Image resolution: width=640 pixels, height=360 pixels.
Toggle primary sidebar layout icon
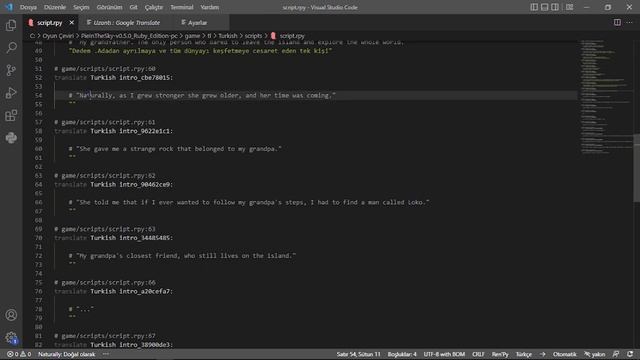534,7
